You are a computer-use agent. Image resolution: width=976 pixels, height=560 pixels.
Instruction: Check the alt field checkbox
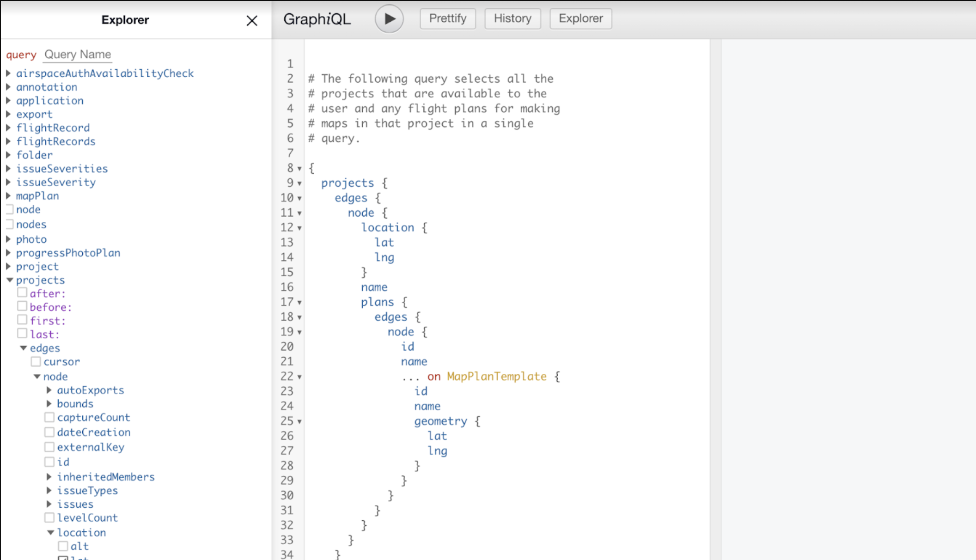click(x=63, y=546)
